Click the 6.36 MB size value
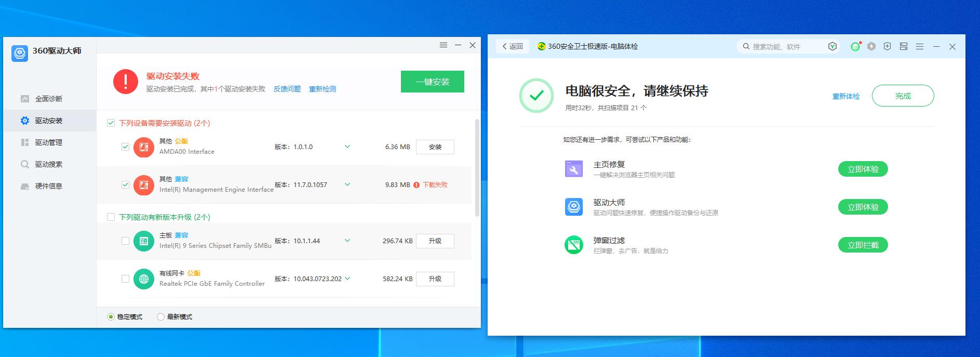 (x=398, y=147)
